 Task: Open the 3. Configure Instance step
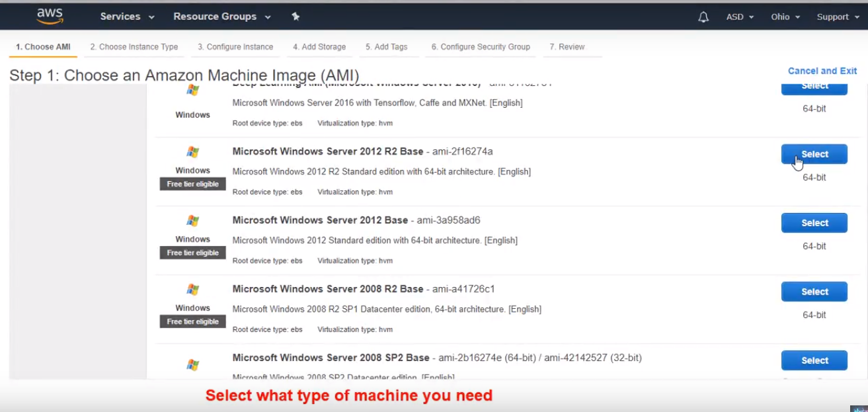pos(235,47)
